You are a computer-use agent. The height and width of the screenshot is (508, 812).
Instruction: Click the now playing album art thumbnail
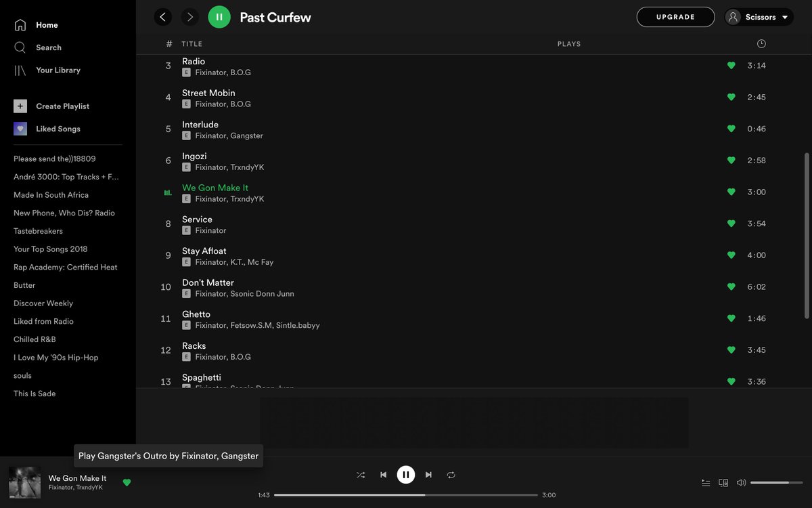click(x=24, y=482)
